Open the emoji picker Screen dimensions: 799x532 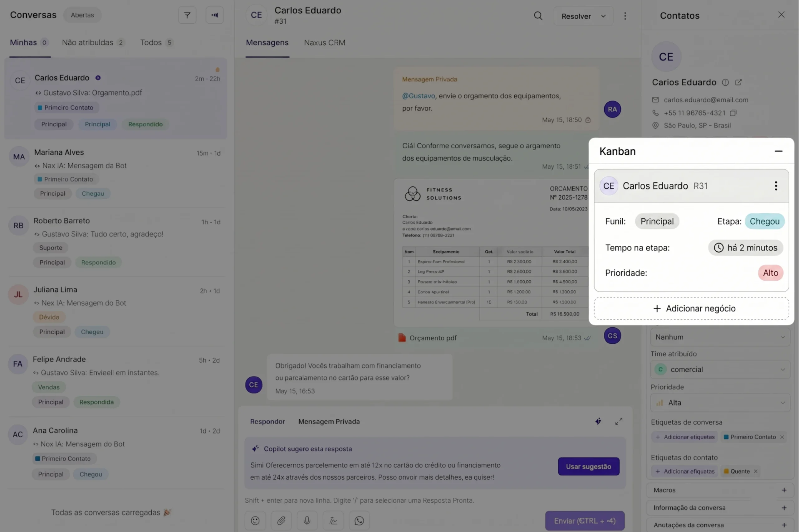255,520
